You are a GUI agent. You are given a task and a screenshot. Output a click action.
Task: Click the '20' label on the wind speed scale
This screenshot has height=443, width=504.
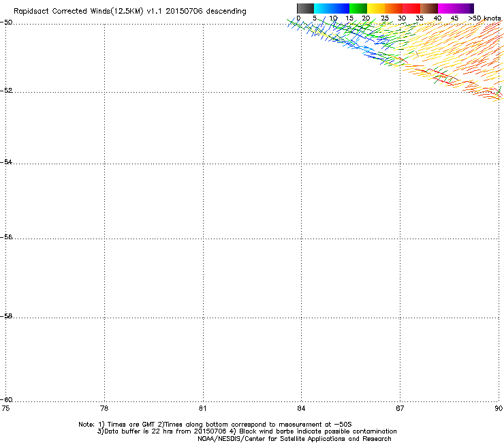click(366, 18)
